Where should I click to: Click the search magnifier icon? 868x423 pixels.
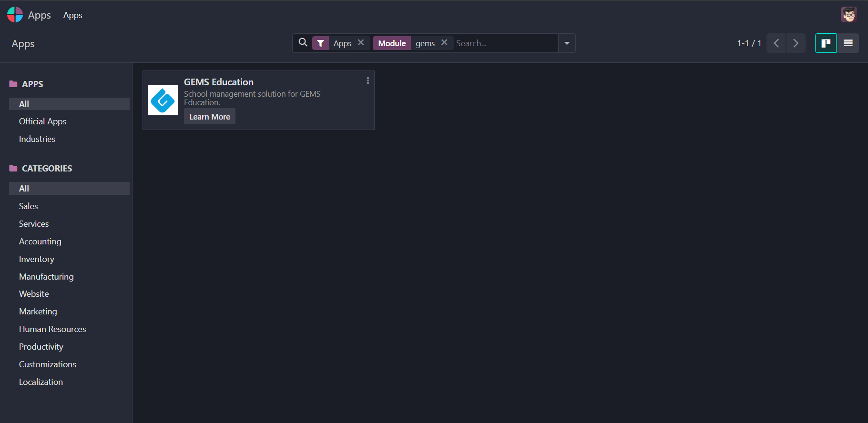tap(303, 43)
